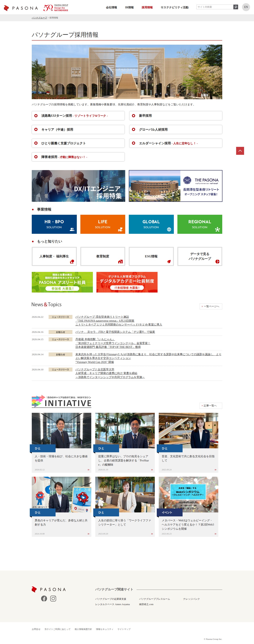Image resolution: width=254 pixels, height=644 pixels.
Task: Open ナレッジバンク footer link
Action: click(x=191, y=599)
